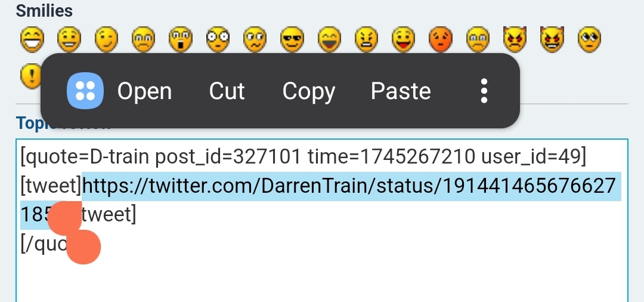Insert the rolling eyes smiley
The image size is (644, 302).
coord(589,40)
